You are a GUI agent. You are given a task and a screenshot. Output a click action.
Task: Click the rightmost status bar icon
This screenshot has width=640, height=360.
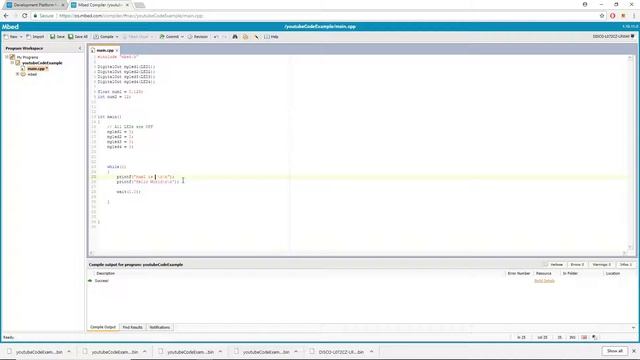(x=595, y=338)
